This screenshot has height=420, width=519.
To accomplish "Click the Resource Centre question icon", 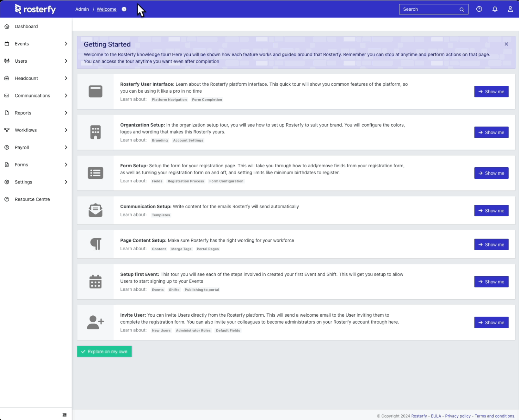I will (7, 199).
